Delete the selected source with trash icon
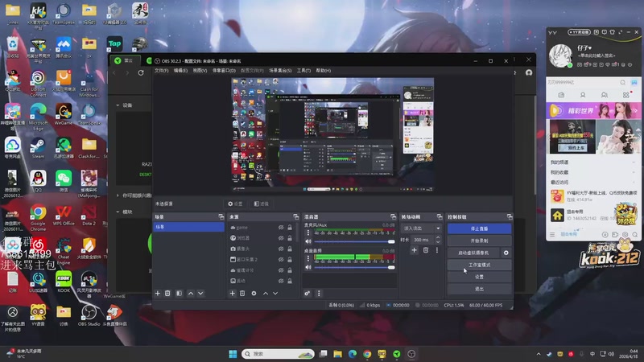 pyautogui.click(x=242, y=294)
